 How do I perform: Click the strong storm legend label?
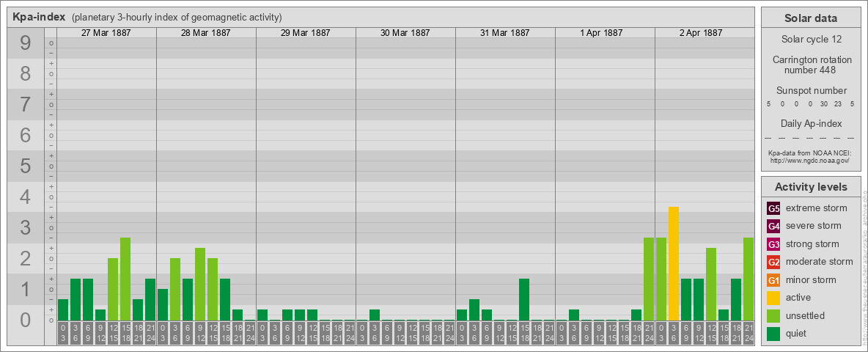812,243
